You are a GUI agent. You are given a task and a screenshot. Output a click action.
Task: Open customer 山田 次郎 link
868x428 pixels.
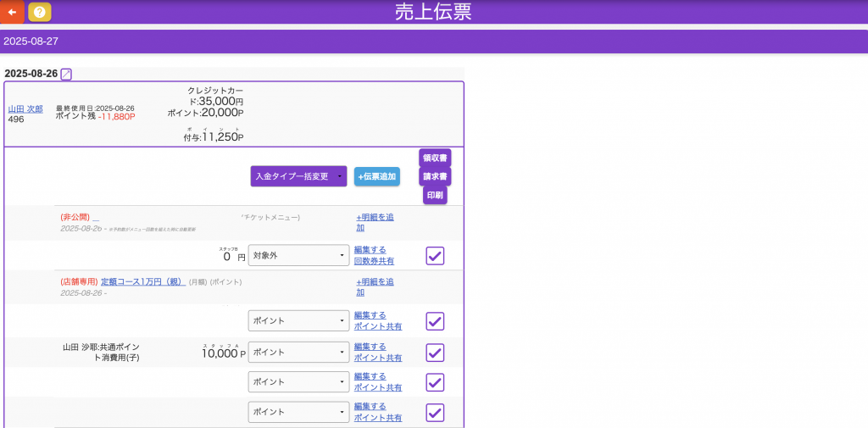tap(25, 109)
